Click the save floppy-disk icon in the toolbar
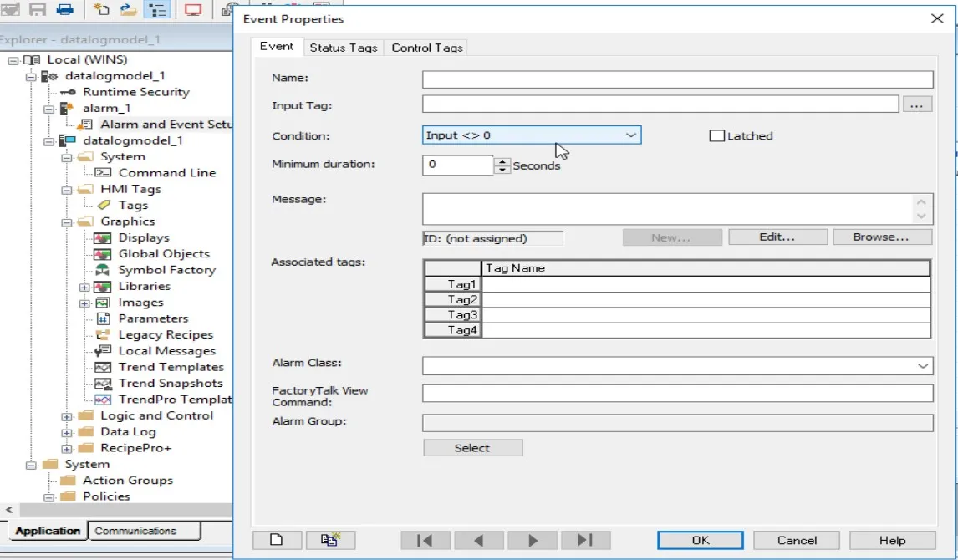 (x=38, y=9)
